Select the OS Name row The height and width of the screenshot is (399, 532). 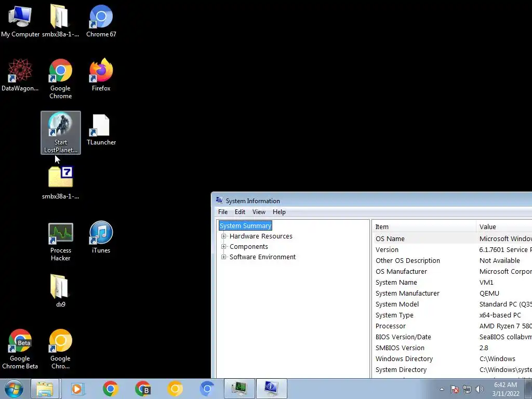click(x=453, y=238)
